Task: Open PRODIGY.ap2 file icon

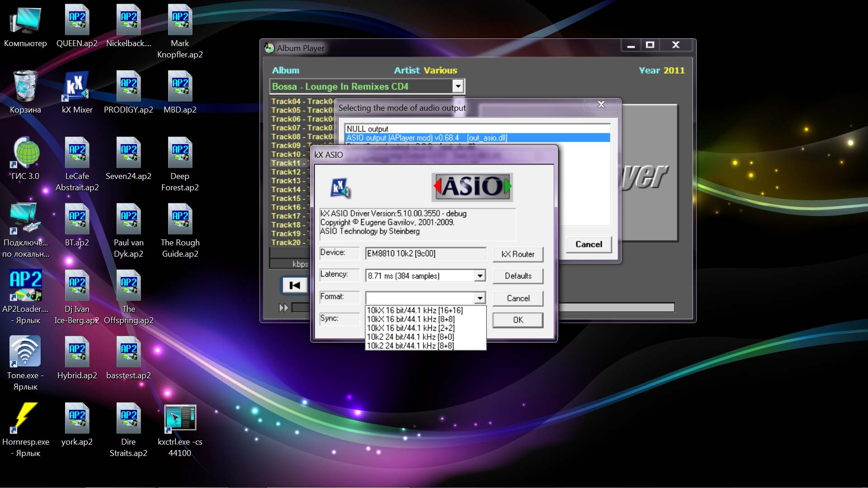Action: click(128, 86)
